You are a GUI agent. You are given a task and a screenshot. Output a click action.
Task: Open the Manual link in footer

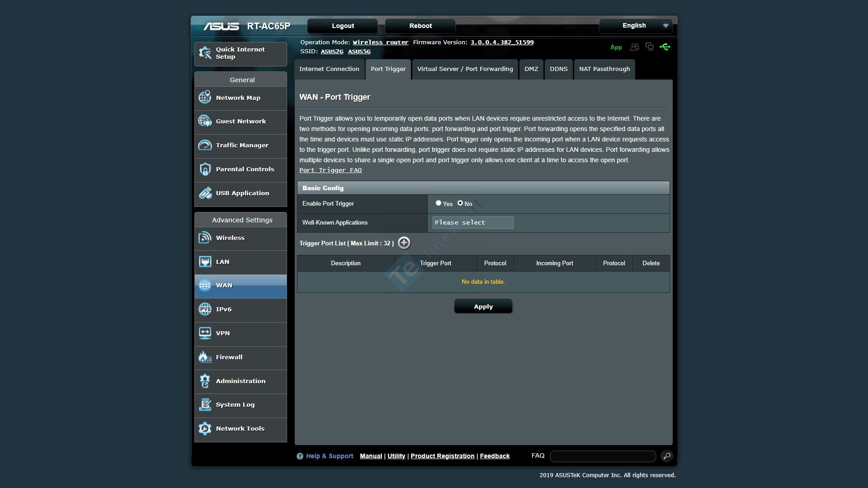pos(371,456)
